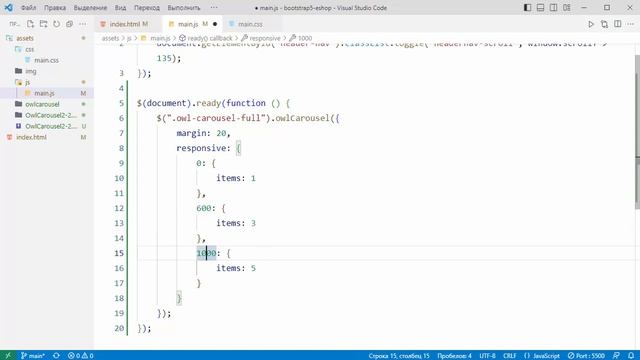Toggle primary sidebar layout icon
Viewport: 640px width, 360px height.
527,7
